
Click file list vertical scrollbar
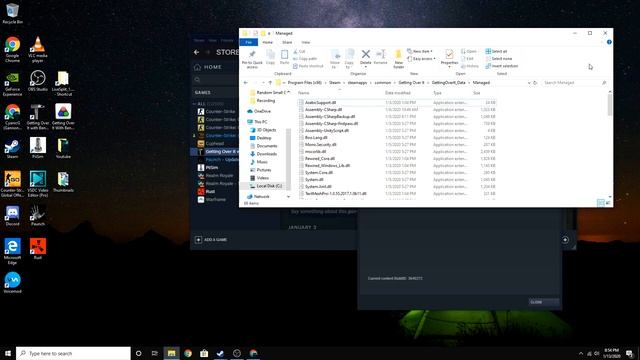tap(610, 105)
